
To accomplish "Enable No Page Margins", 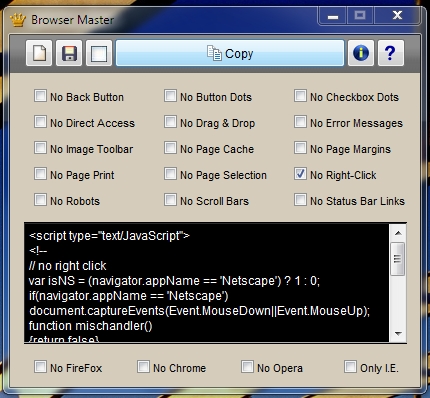I will point(300,148).
